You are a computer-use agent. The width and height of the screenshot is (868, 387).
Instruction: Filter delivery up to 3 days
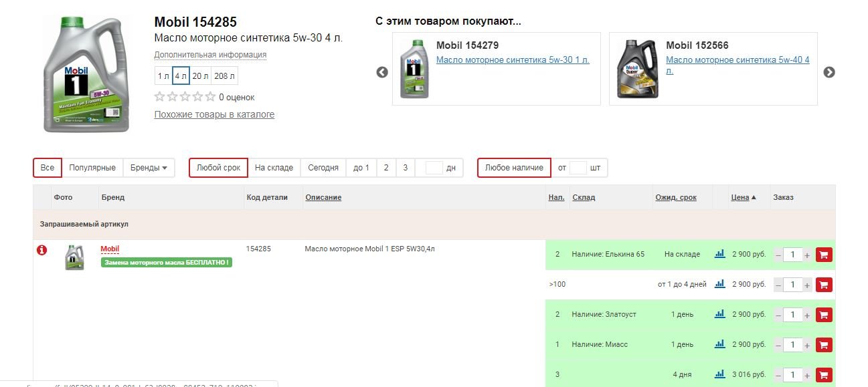click(x=406, y=168)
